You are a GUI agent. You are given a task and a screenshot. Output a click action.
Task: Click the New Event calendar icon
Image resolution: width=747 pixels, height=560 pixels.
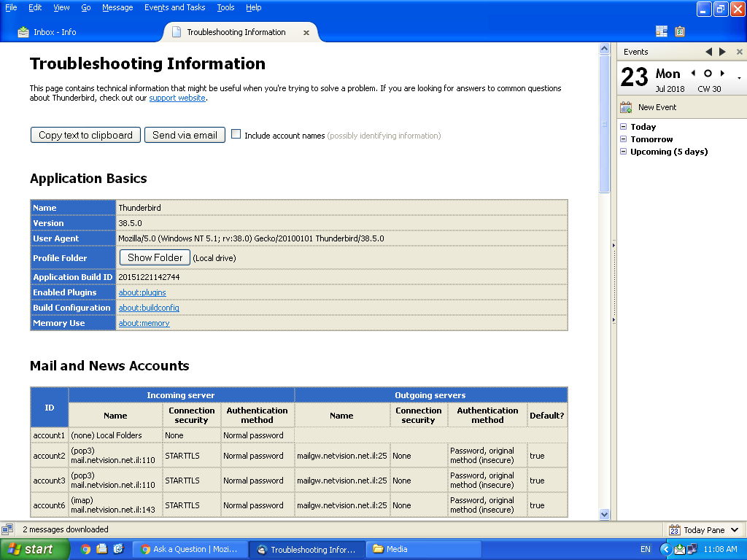click(626, 107)
